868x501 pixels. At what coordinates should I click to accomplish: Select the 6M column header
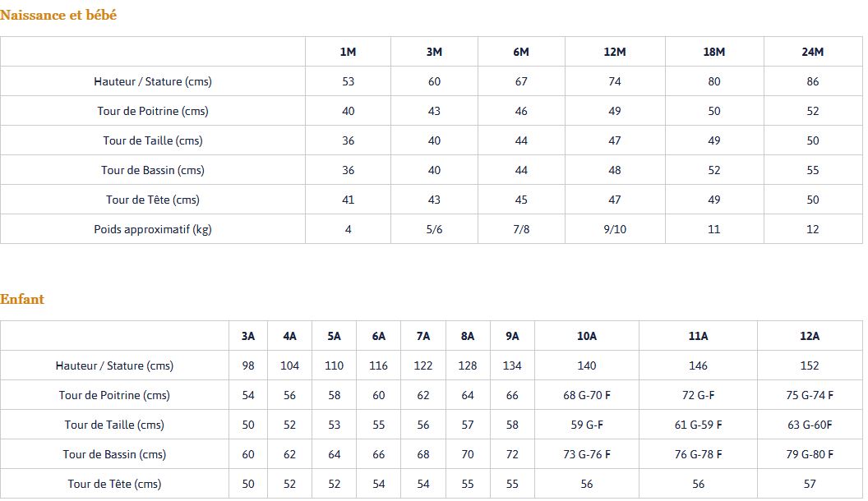(x=520, y=52)
